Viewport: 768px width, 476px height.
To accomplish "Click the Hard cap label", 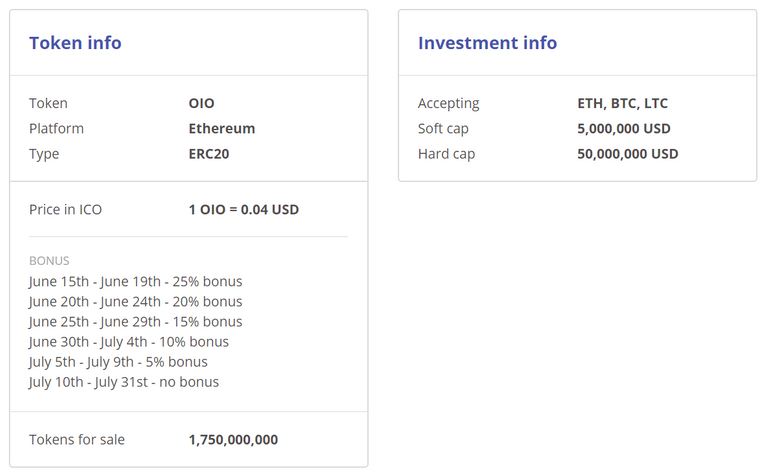I will tap(447, 154).
